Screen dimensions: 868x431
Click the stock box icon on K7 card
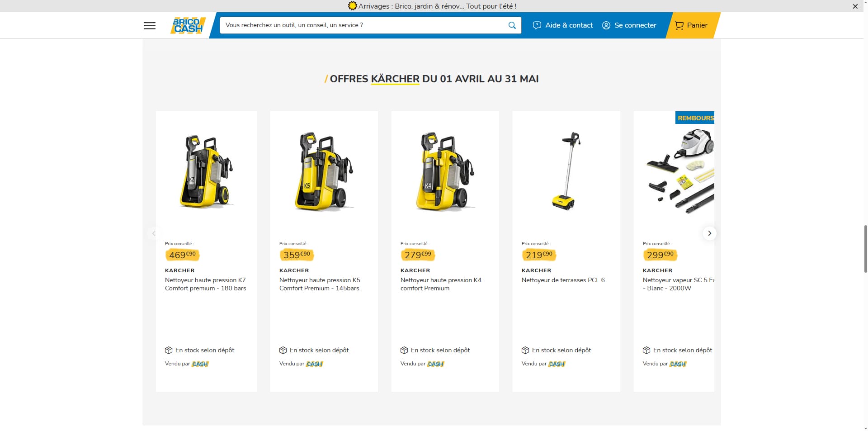[x=169, y=350]
